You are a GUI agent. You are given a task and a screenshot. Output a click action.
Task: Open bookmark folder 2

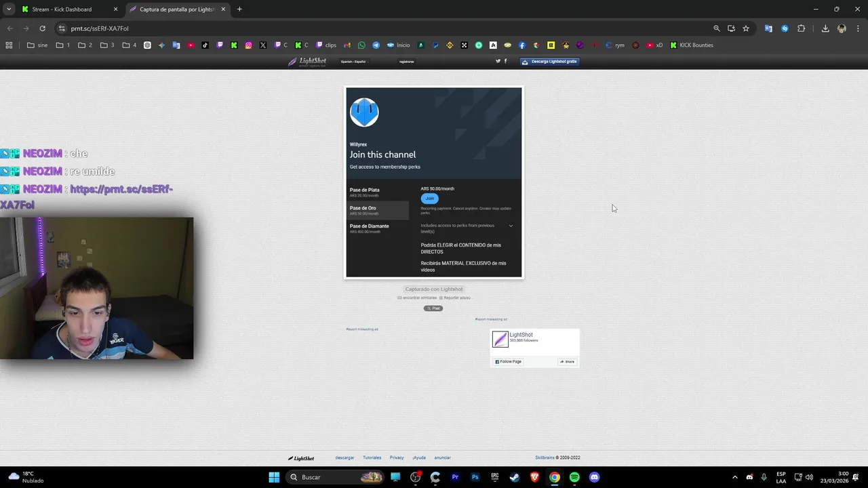click(x=85, y=45)
